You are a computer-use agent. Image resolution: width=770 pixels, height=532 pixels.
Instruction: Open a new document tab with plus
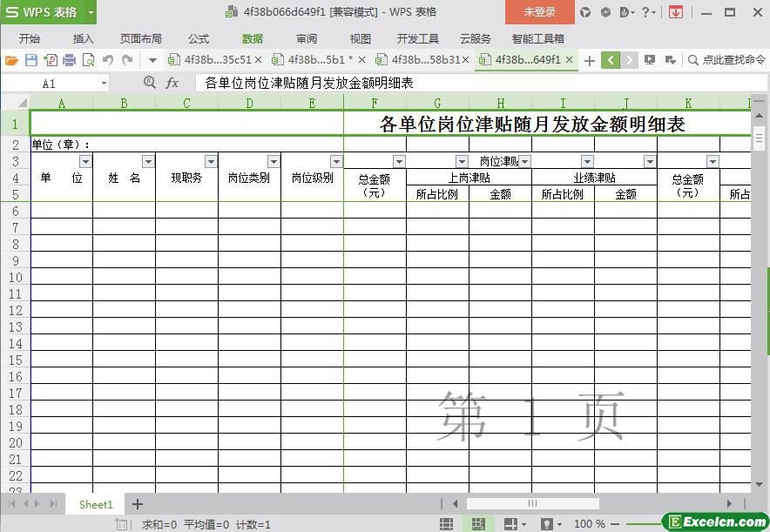coord(590,60)
